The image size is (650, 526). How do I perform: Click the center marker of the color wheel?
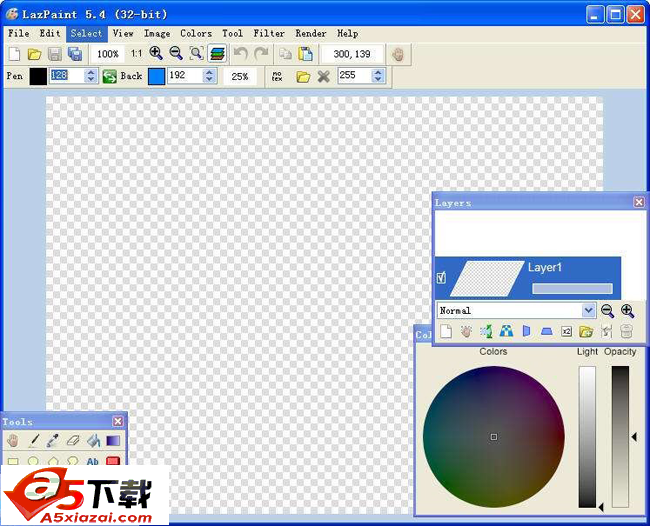click(494, 437)
